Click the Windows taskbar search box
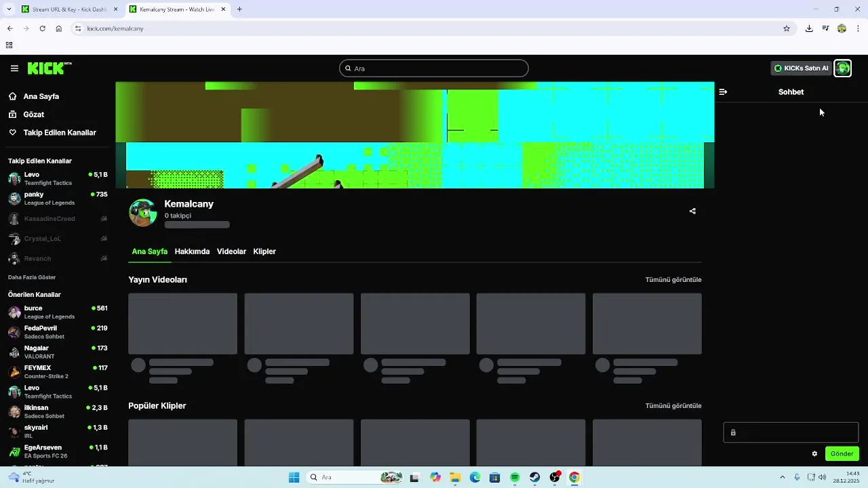Viewport: 868px width, 488px height. tap(355, 477)
